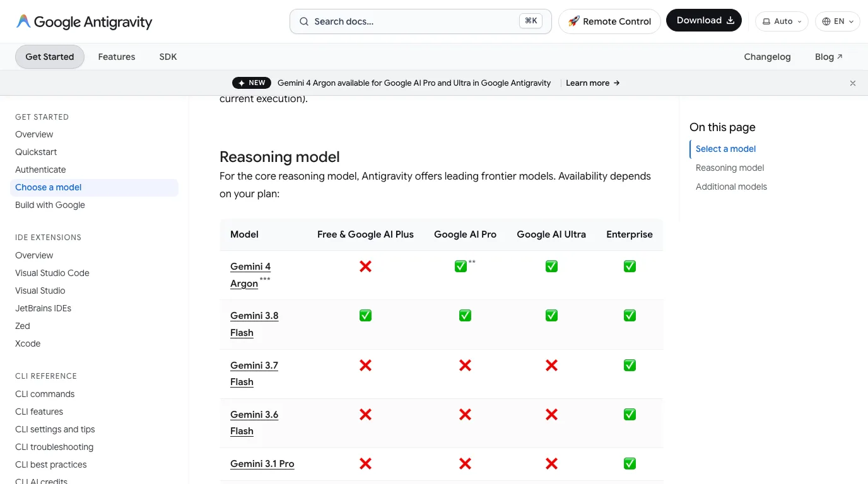Click Gemini 3.7 Flash Enterprise checkmark
Image resolution: width=868 pixels, height=484 pixels.
pos(630,366)
